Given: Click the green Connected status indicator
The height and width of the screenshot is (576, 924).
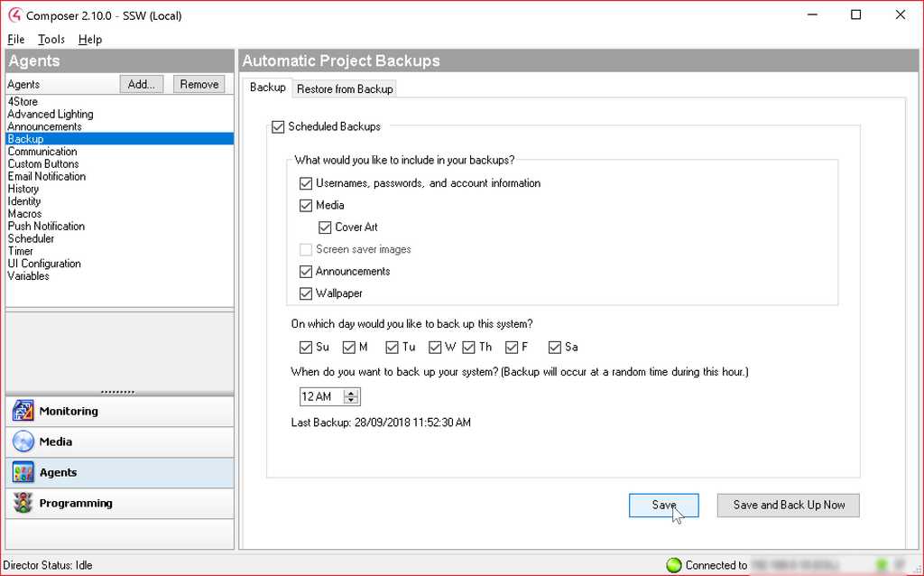Looking at the screenshot, I should coord(672,564).
